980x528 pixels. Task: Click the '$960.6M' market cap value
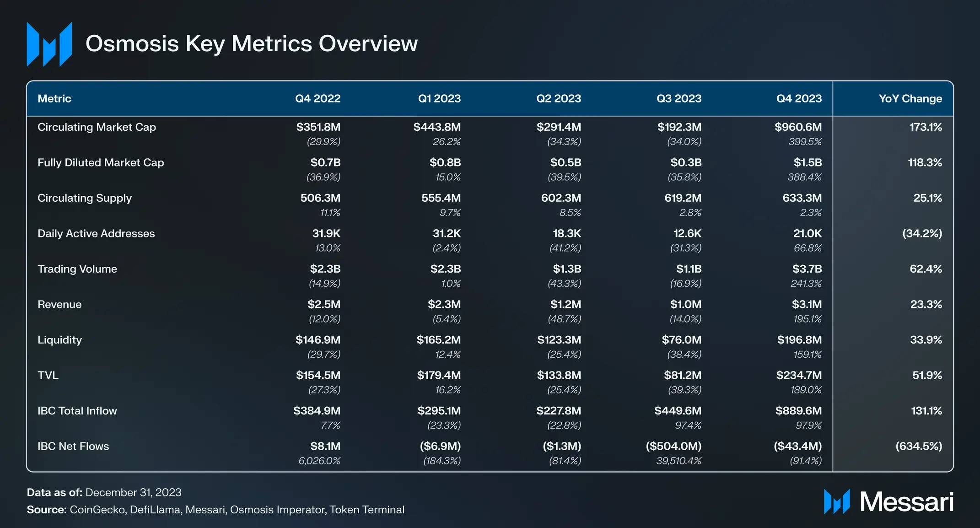coord(798,127)
